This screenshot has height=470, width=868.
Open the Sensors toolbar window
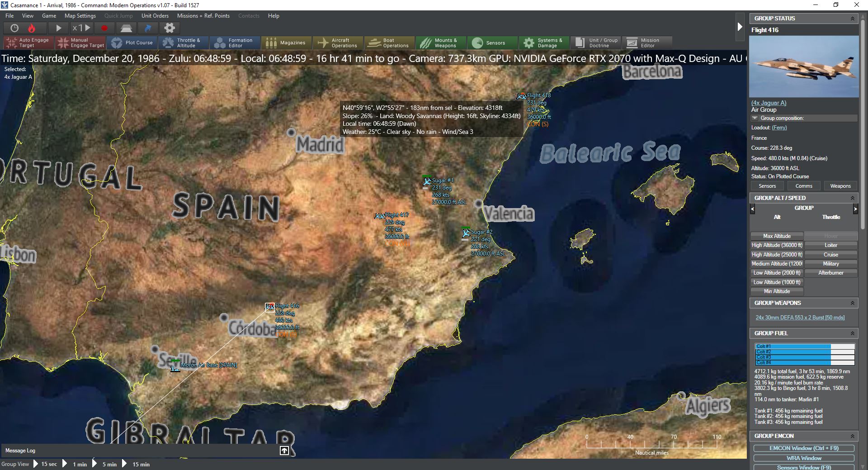pos(493,43)
